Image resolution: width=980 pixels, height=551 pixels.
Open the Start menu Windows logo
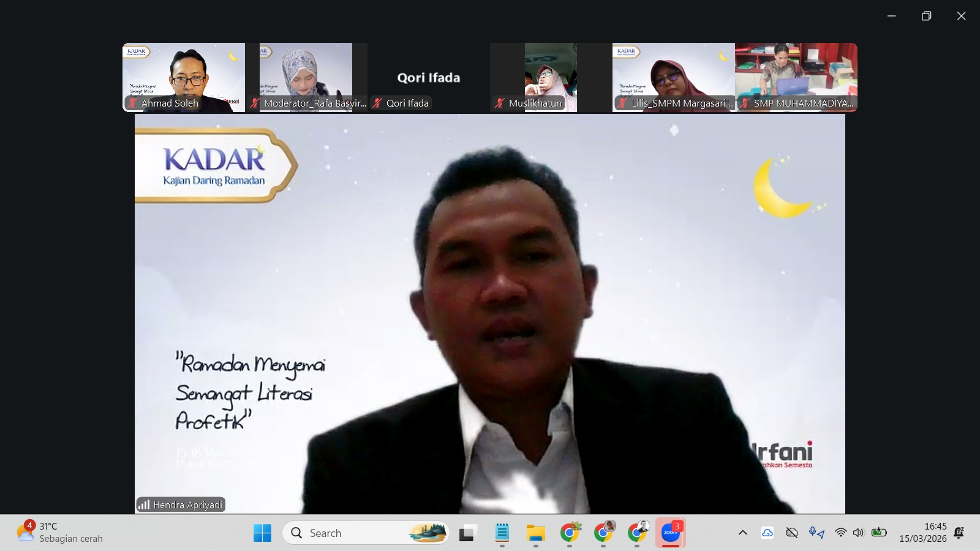click(262, 533)
